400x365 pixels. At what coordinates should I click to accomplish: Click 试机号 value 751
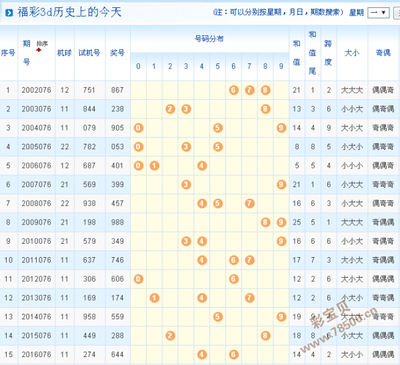coord(89,90)
